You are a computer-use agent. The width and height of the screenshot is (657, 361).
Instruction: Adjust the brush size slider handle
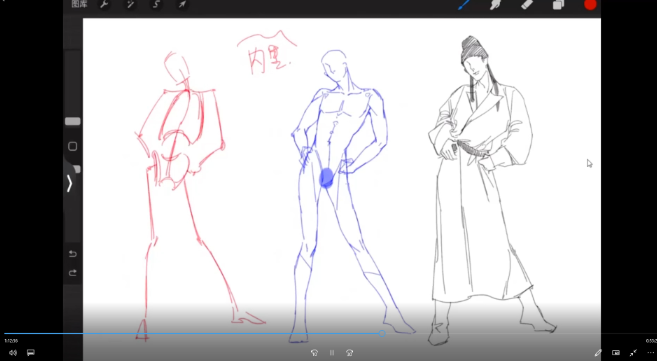[72, 121]
